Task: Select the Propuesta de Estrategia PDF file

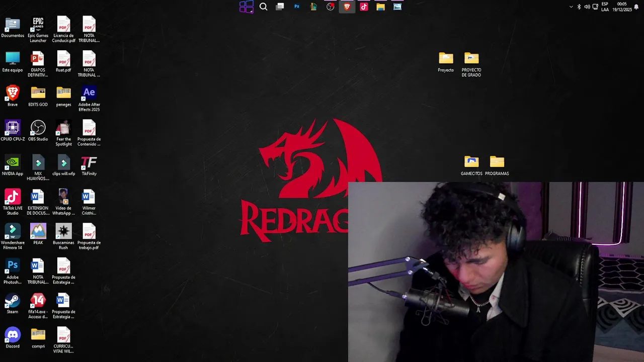Action: point(63,271)
